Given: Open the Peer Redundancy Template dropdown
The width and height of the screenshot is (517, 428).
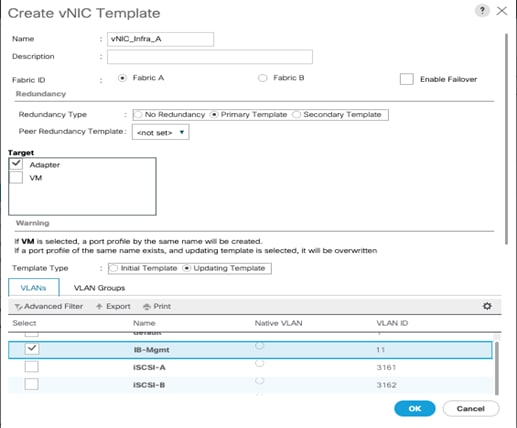Looking at the screenshot, I should tap(161, 132).
